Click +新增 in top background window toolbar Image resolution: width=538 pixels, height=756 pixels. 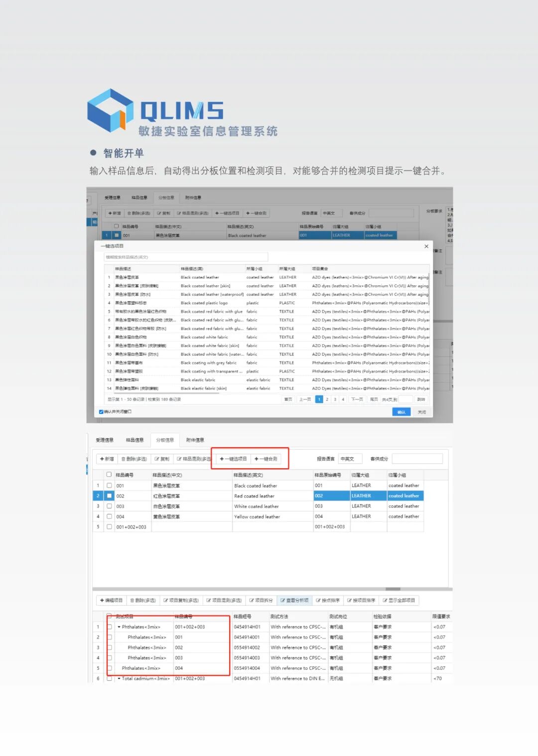pos(114,213)
